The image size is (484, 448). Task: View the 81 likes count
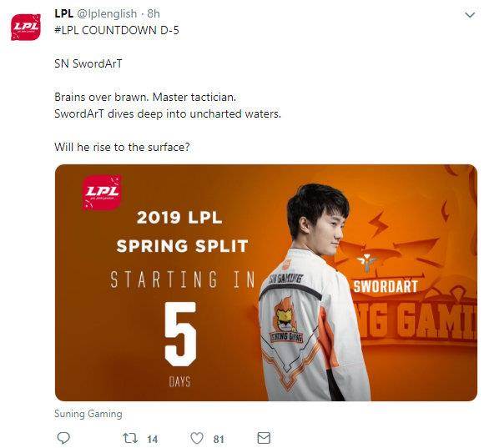pyautogui.click(x=219, y=439)
